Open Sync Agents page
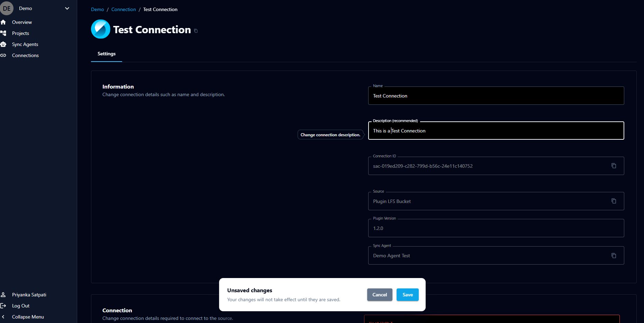 tap(25, 44)
